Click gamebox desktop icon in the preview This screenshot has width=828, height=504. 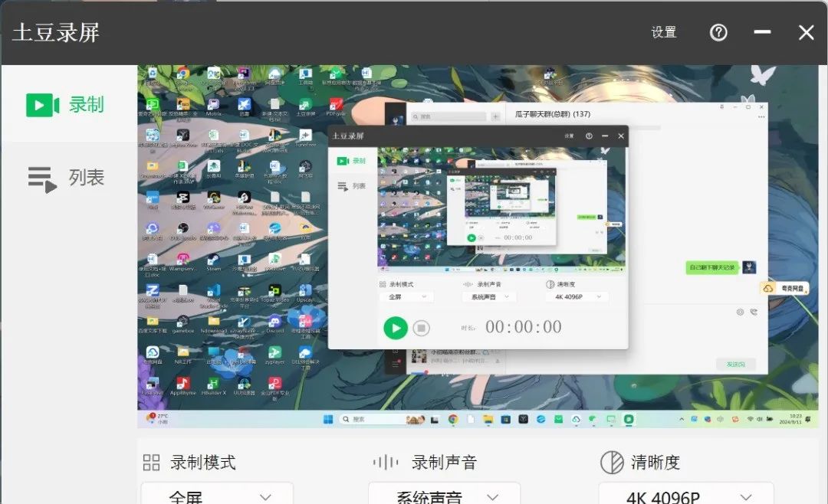coord(182,324)
